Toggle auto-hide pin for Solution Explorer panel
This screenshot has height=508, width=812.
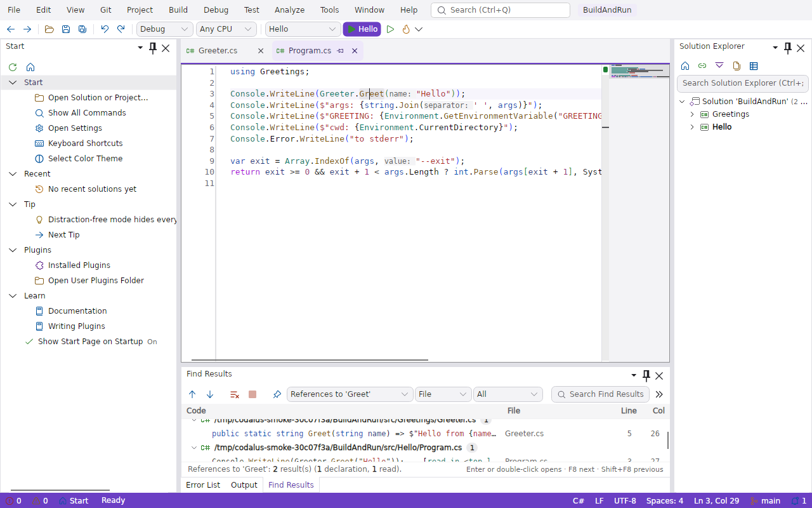(x=788, y=48)
